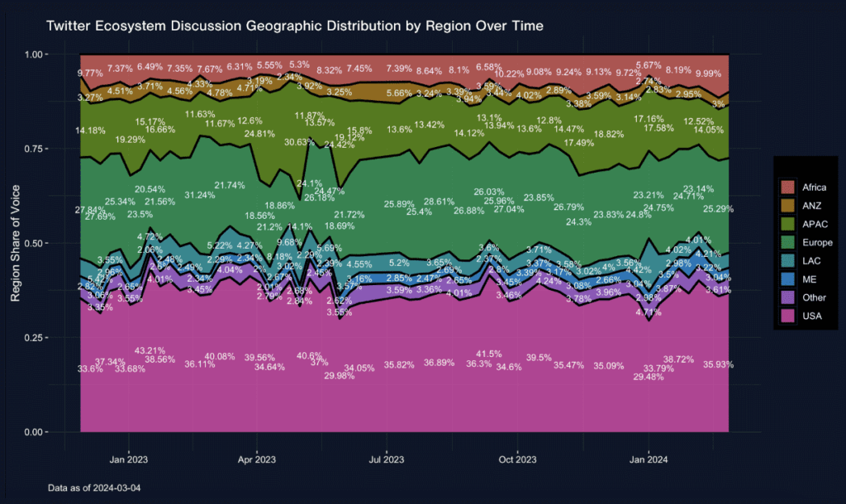Click the chart title text
The width and height of the screenshot is (846, 504).
[295, 26]
